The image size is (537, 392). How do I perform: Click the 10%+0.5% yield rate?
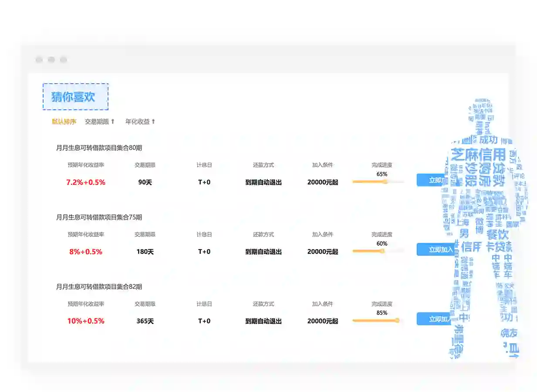[x=86, y=321]
